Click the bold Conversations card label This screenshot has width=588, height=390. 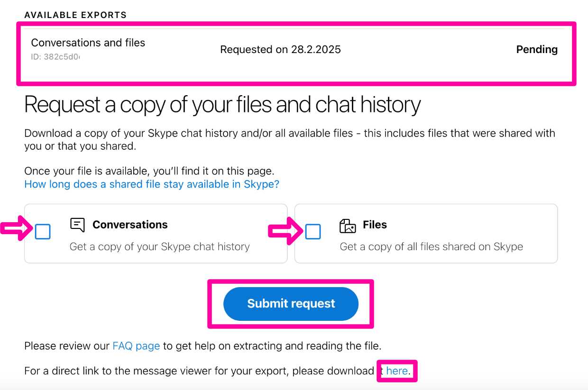[130, 225]
